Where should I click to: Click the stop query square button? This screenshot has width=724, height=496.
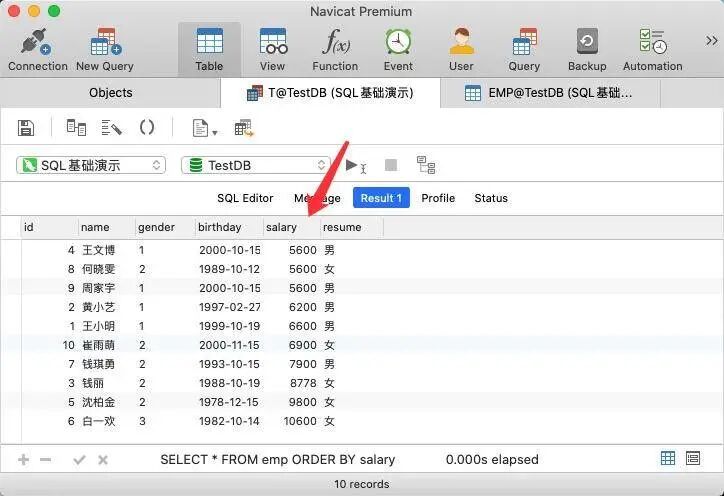point(391,165)
